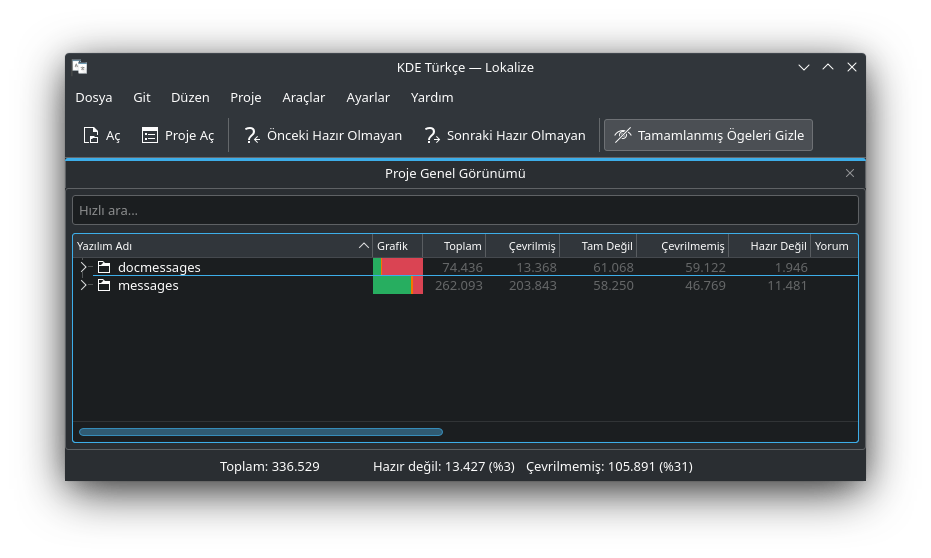Open the Dosya menu
Image resolution: width=931 pixels, height=558 pixels.
pos(94,97)
